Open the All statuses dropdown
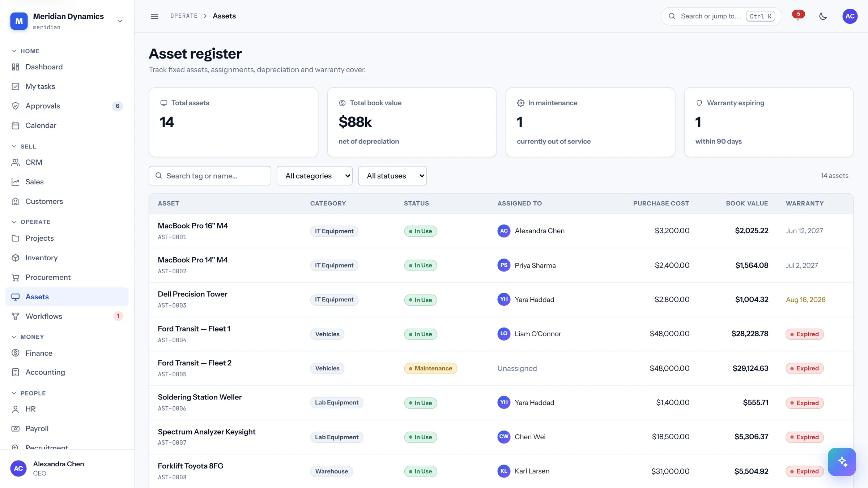This screenshot has width=868, height=488. tap(392, 176)
